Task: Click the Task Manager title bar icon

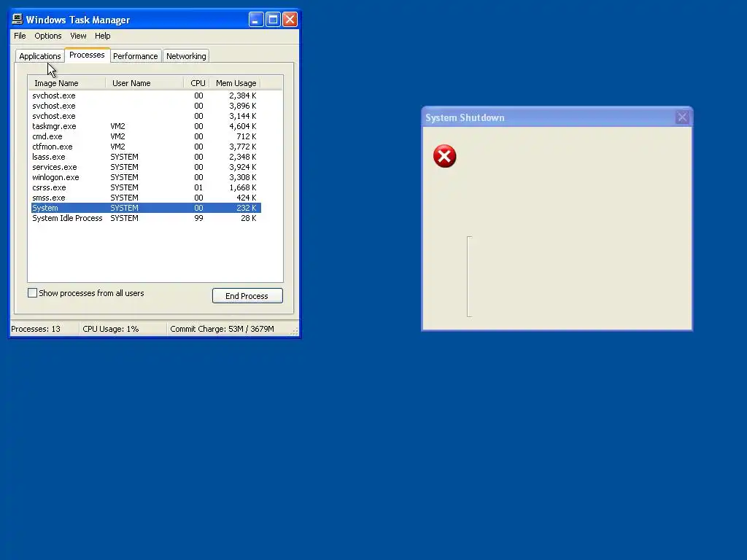Action: point(18,19)
